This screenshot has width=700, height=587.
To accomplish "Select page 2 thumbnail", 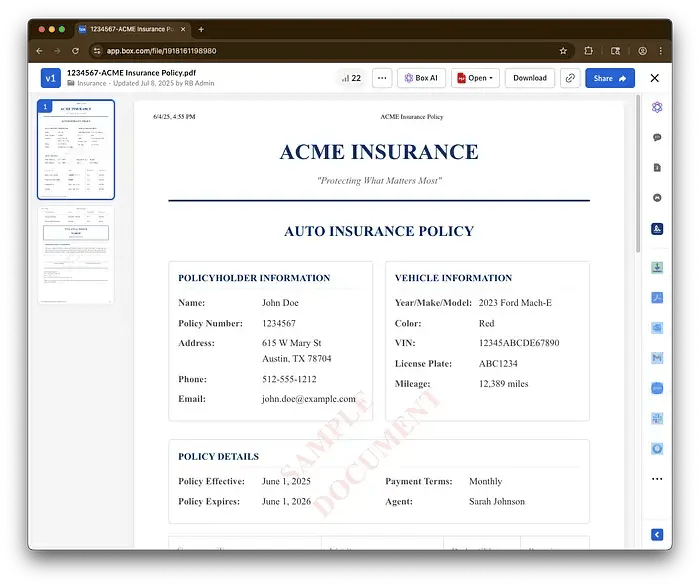I will [x=76, y=254].
